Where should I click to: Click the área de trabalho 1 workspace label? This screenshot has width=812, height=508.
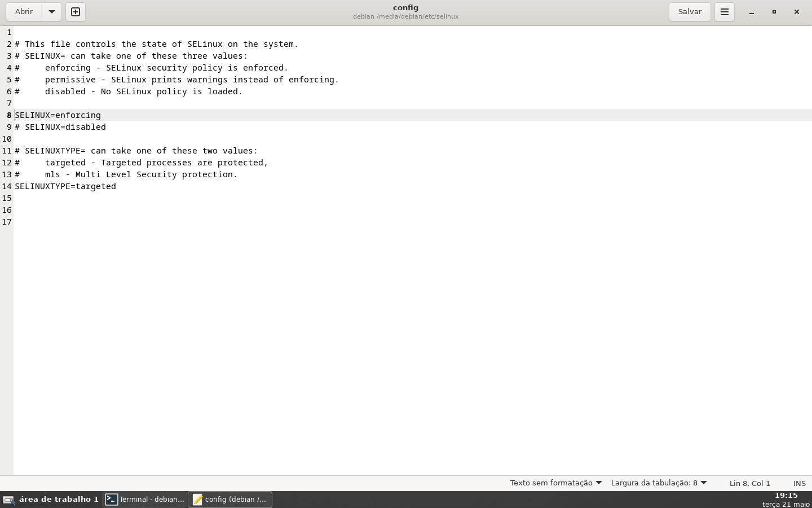(59, 500)
